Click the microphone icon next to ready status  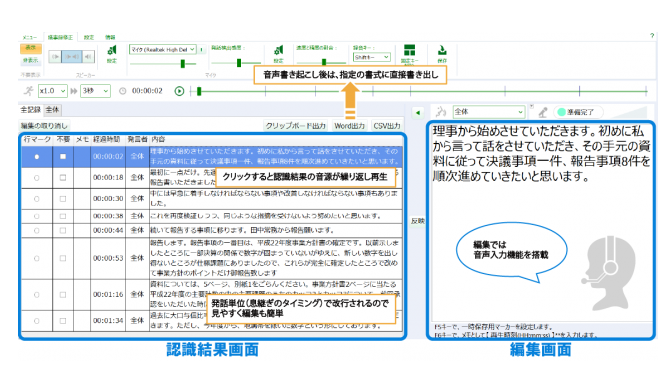point(543,113)
